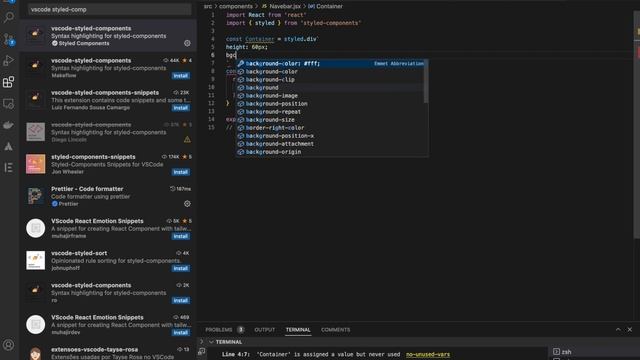Install VScode React Emotion Snippets by muhajirdev
The image size is (640, 360).
180,333
